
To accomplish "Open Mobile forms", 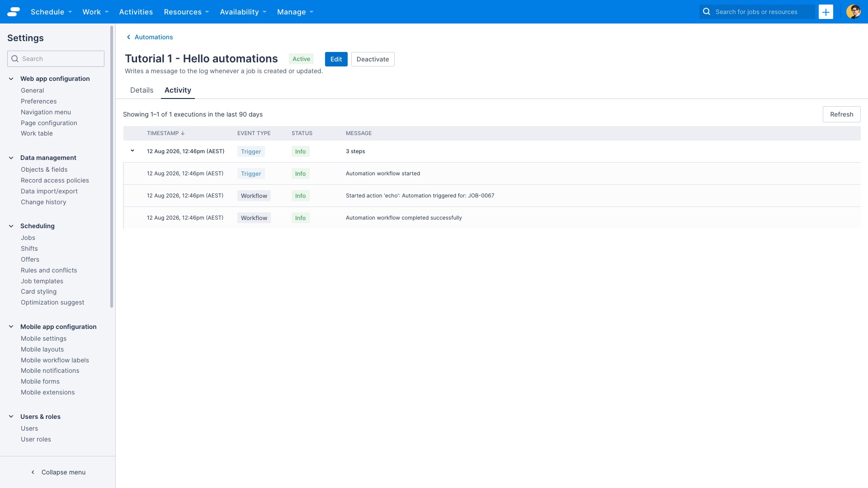I will tap(40, 381).
